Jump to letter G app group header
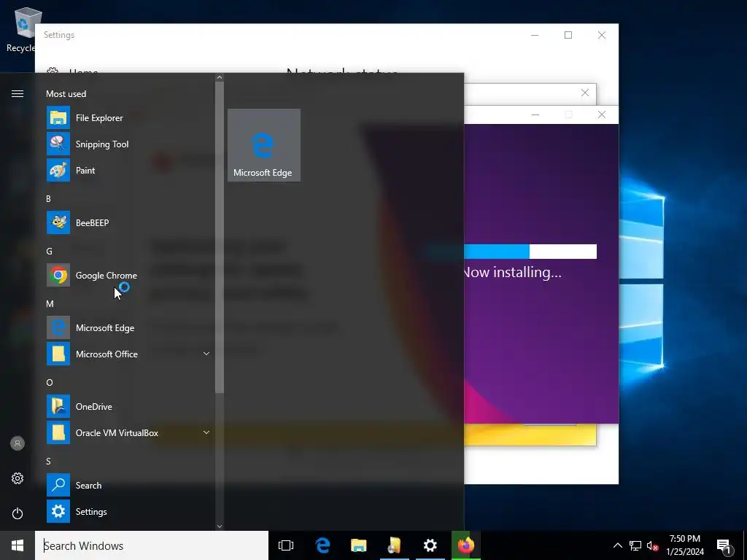This screenshot has width=747, height=560. [49, 251]
